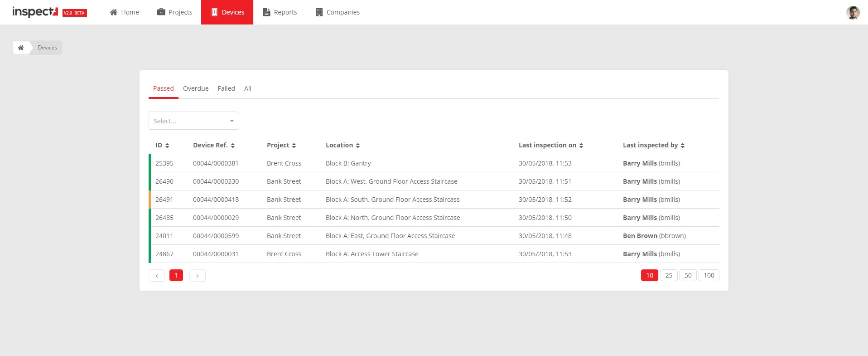Click the Inspect7 logo
Viewport: 868px width, 356px height.
(x=35, y=12)
